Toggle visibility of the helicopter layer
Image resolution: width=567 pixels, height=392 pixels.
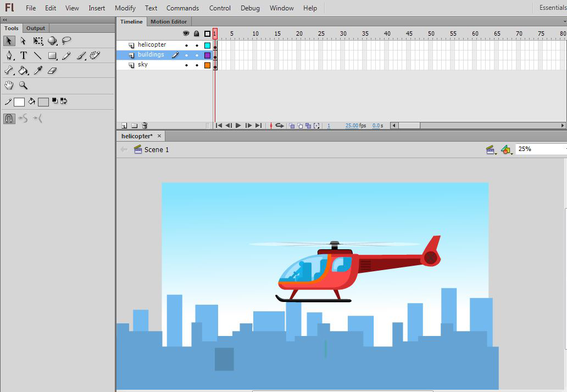pos(186,45)
